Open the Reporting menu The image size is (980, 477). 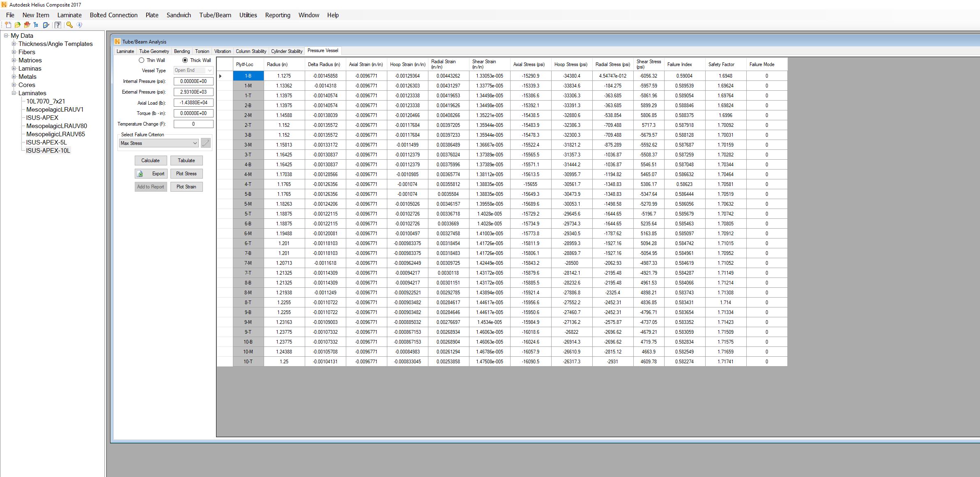(278, 15)
